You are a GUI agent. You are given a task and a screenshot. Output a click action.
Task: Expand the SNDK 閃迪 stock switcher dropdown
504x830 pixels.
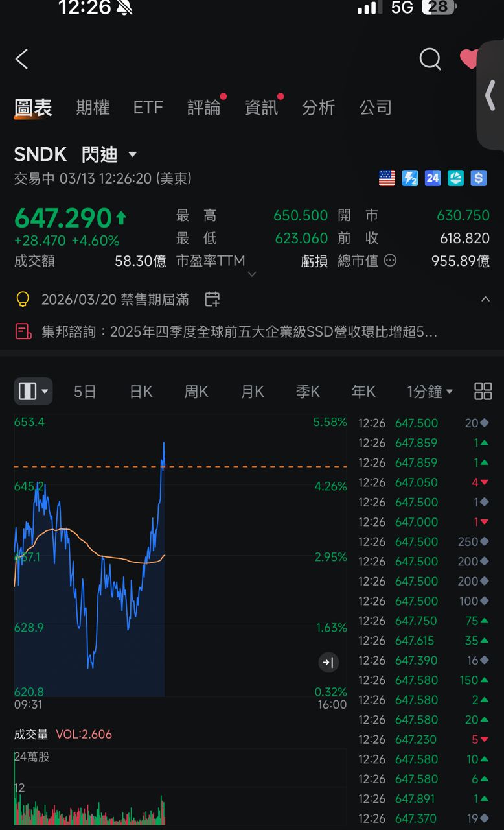[132, 154]
